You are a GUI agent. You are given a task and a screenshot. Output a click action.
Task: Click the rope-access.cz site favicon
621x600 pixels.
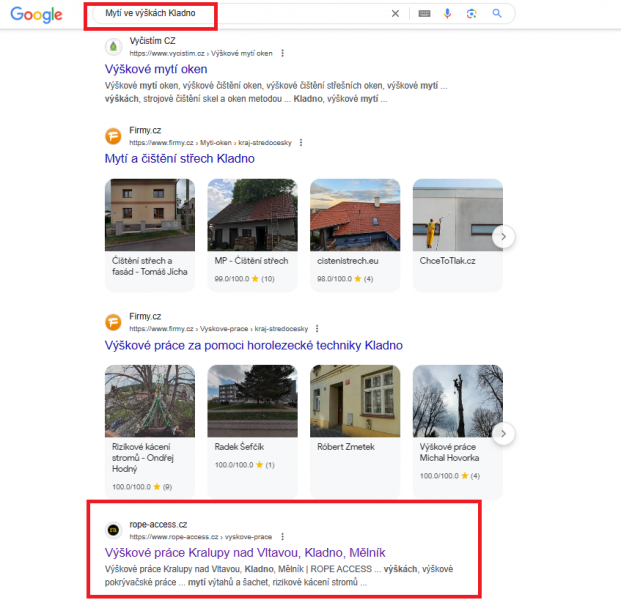(113, 530)
